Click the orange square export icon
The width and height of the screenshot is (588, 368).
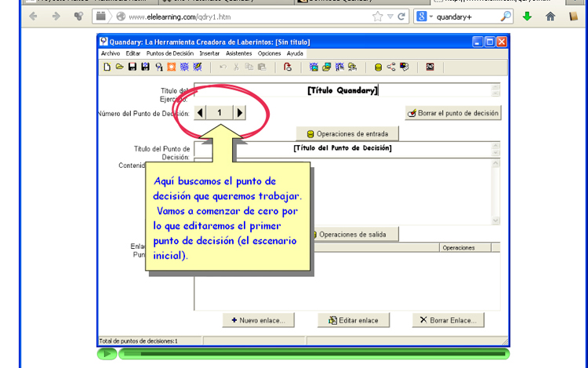[x=172, y=67]
